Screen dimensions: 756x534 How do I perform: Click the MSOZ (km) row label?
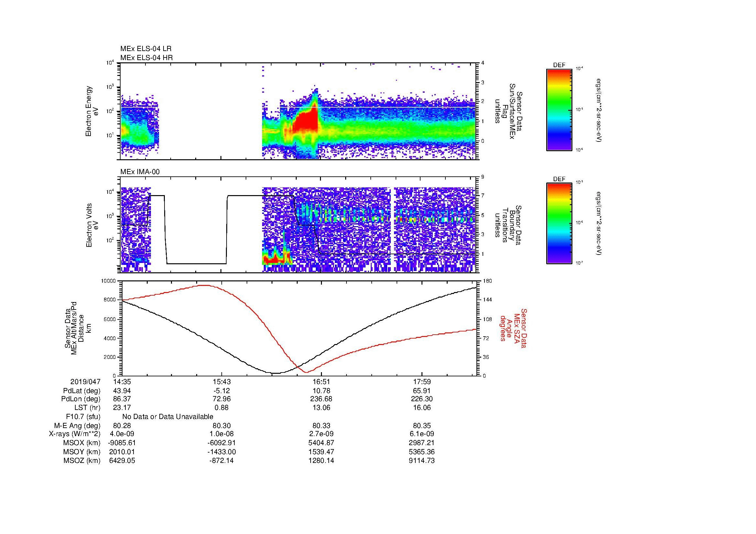point(82,461)
